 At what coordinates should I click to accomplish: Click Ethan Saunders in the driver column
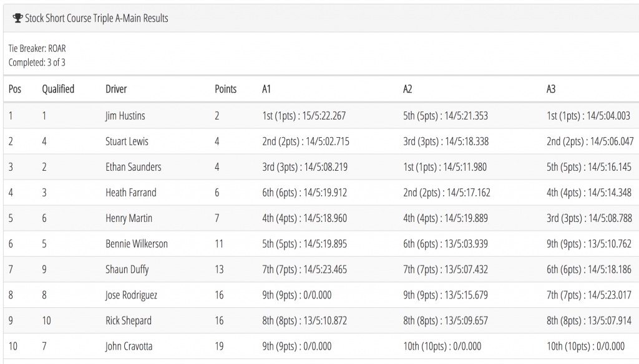click(134, 167)
